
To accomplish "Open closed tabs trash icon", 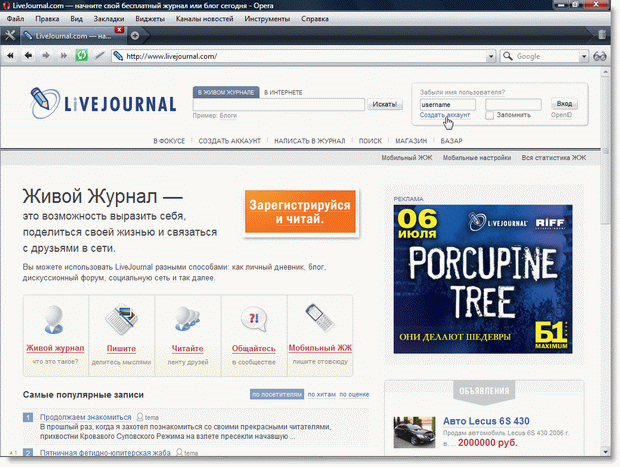I will pyautogui.click(x=601, y=35).
